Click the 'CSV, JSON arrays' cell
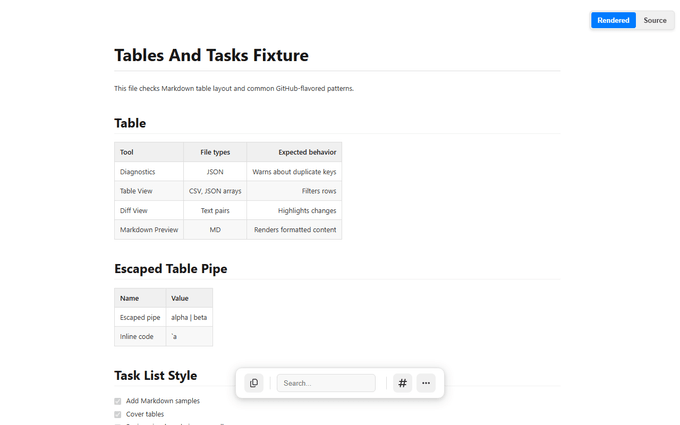The width and height of the screenshot is (680, 425). [x=215, y=191]
